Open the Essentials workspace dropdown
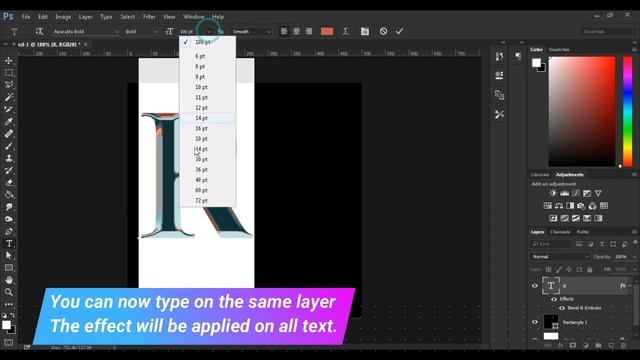This screenshot has height=360, width=640. coord(608,31)
